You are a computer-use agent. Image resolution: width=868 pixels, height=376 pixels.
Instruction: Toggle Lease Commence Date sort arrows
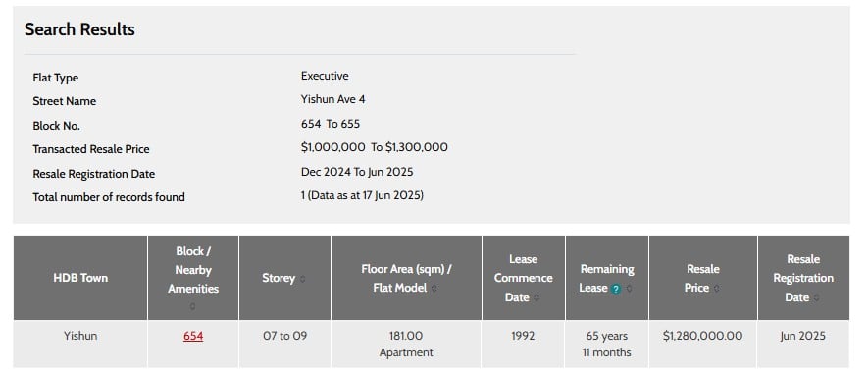(x=536, y=297)
